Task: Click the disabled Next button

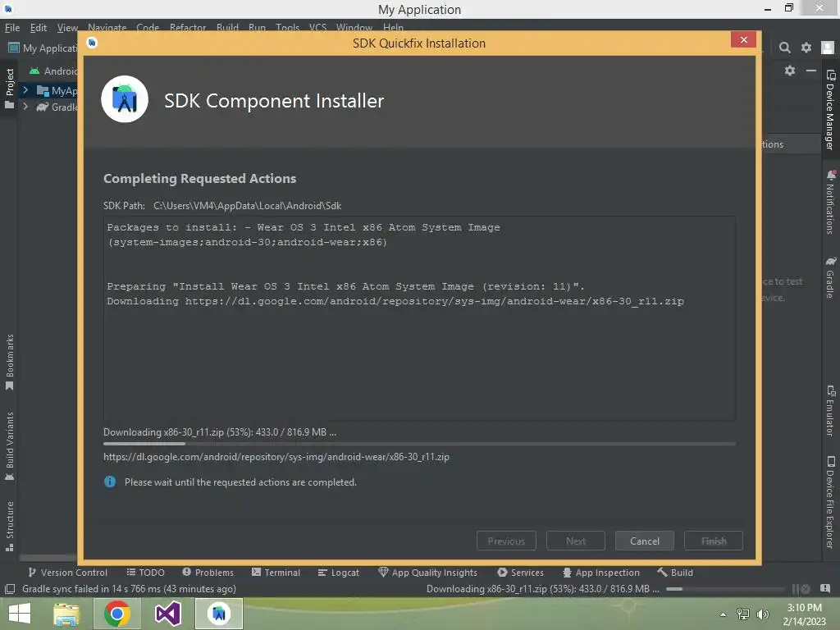Action: click(575, 541)
